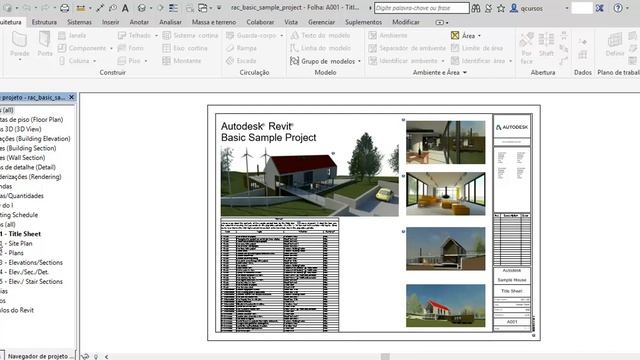The image size is (640, 360).
Task: Click the search keyword input field
Action: coord(421,8)
